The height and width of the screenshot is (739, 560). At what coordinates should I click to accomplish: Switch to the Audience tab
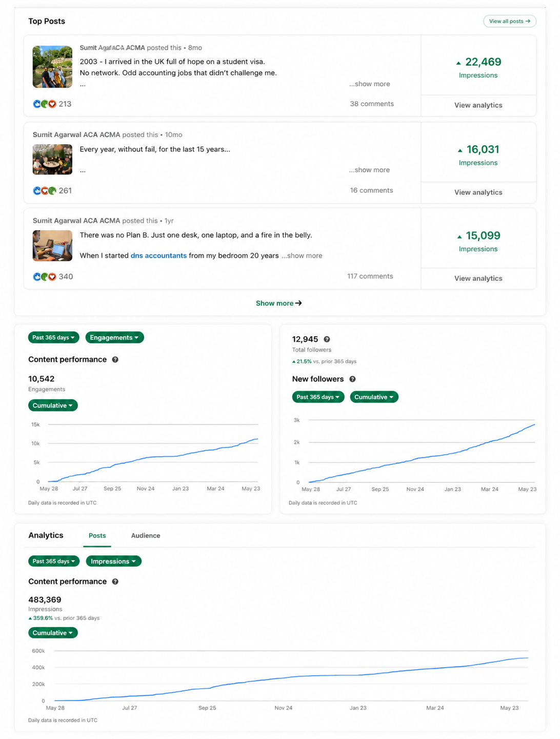tap(146, 536)
